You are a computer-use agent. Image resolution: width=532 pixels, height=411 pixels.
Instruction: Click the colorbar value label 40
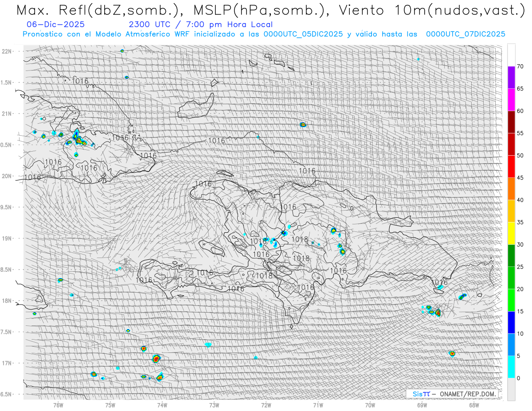coord(520,200)
